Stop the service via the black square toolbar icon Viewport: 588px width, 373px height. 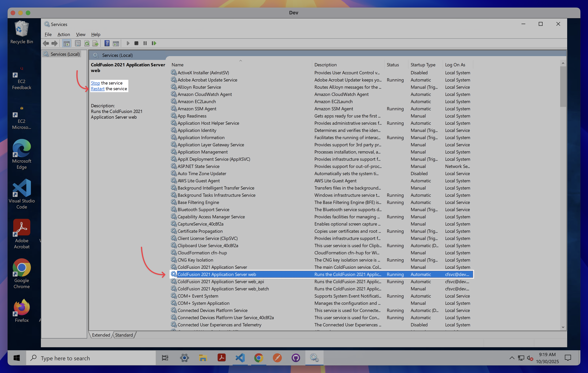point(137,43)
